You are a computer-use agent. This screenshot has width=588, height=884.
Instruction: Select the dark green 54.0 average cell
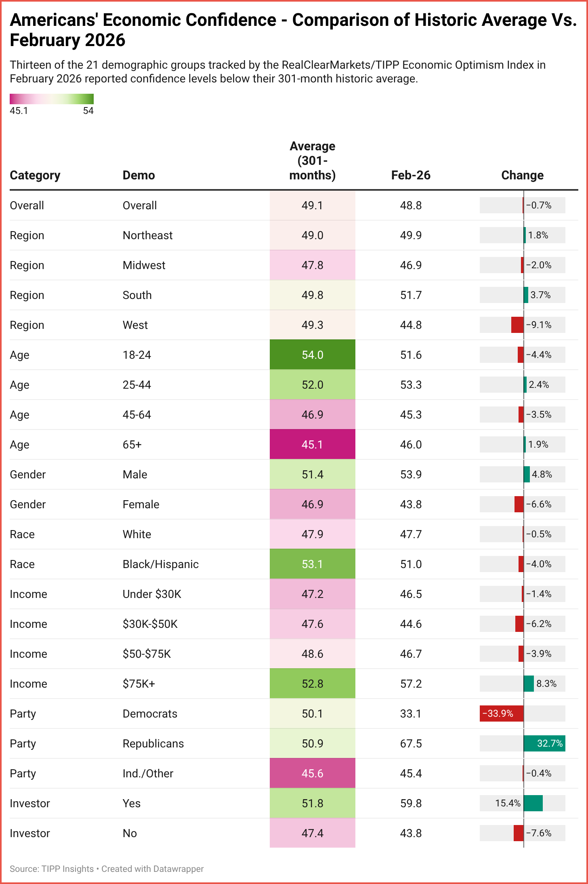coord(312,355)
